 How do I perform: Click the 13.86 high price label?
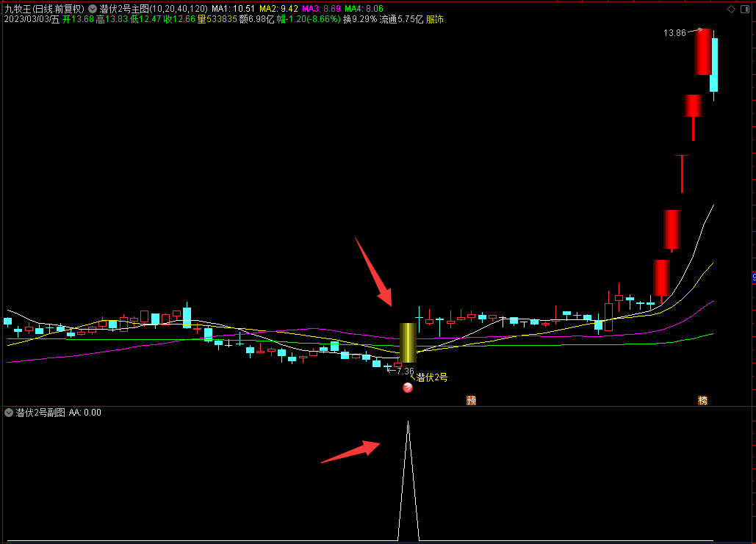click(x=674, y=33)
